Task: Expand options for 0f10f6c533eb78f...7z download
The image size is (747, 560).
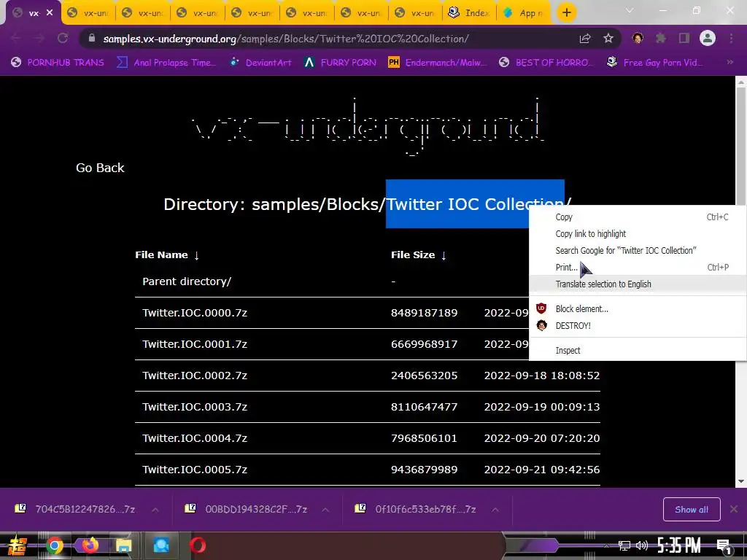Action: click(x=495, y=510)
